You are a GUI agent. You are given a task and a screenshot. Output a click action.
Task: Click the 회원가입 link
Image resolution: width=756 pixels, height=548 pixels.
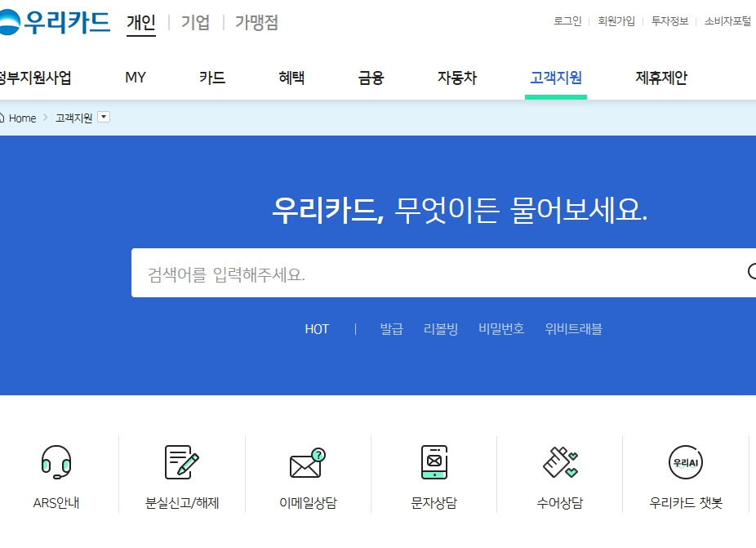point(616,21)
